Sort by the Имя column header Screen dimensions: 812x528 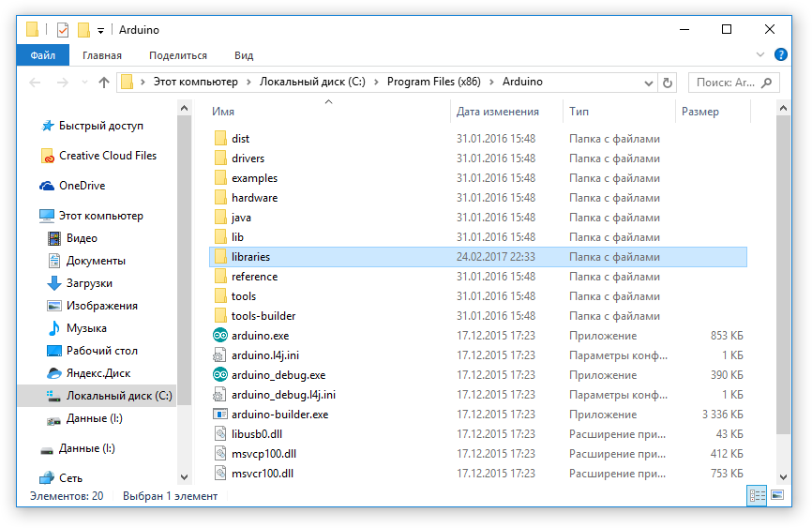tap(223, 112)
